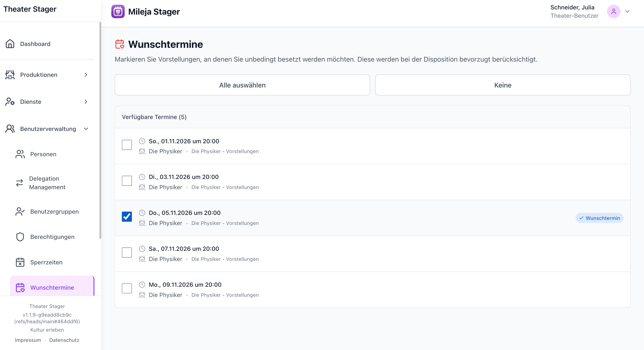Click the Mileja Stager logo icon
Image resolution: width=644 pixels, height=350 pixels.
coord(118,11)
